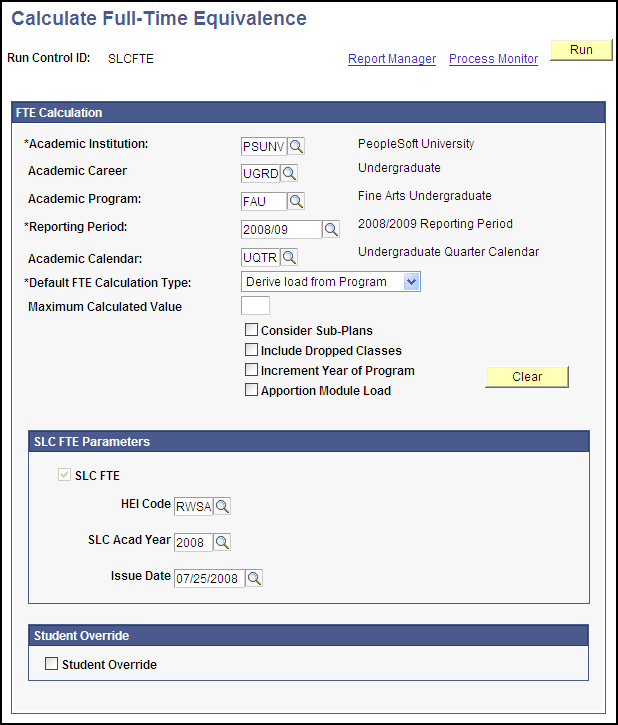618x725 pixels.
Task: Click the Maximum Calculated Value field
Action: 256,306
